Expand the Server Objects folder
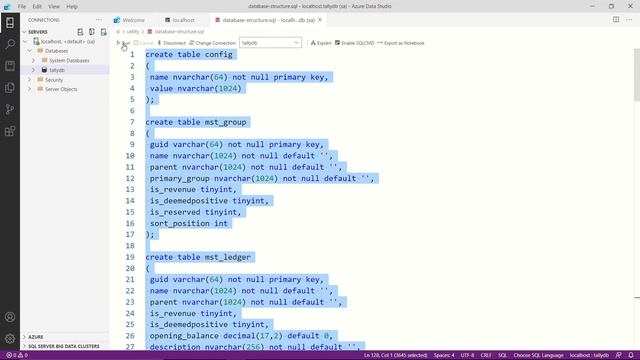Image resolution: width=640 pixels, height=360 pixels. 30,89
